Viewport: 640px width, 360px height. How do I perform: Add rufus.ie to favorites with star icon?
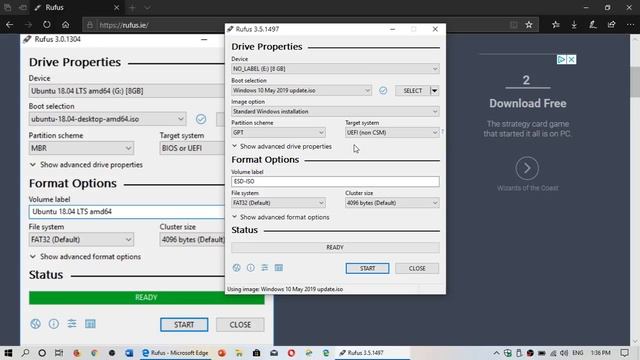point(529,25)
